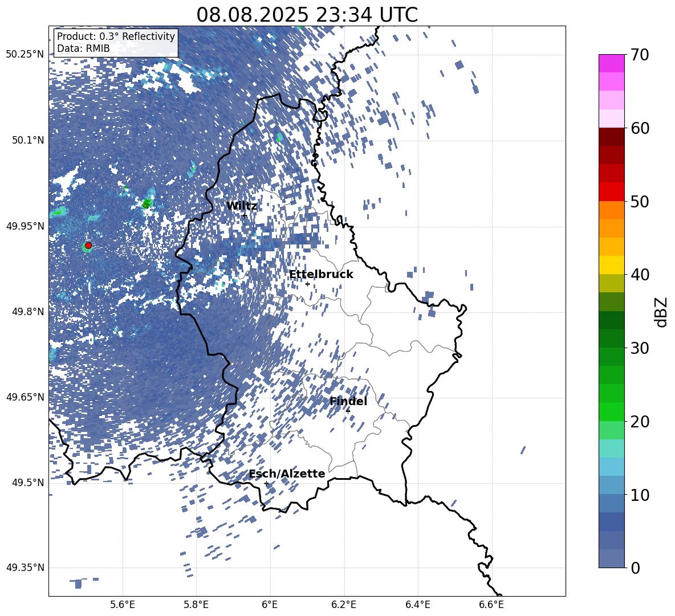Image resolution: width=675 pixels, height=616 pixels.
Task: Click the 6.6°E longitude label
Action: click(x=491, y=605)
